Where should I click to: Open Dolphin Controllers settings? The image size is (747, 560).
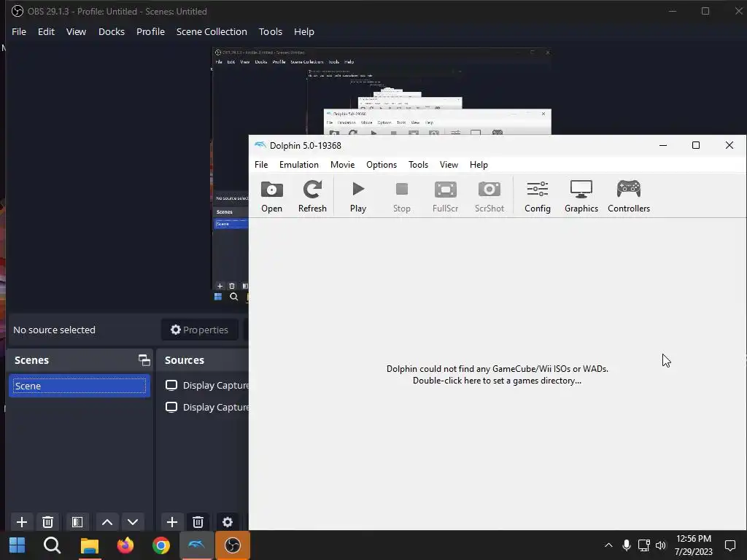coord(629,196)
